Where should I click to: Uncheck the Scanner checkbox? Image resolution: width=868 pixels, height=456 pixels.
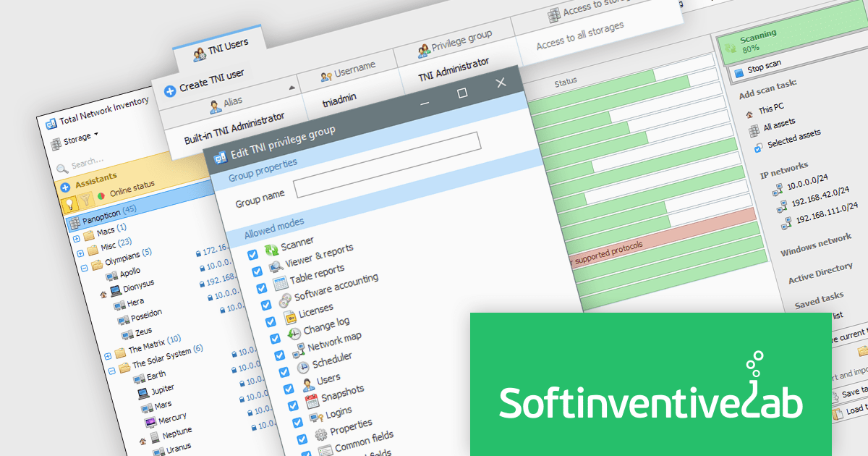point(252,254)
